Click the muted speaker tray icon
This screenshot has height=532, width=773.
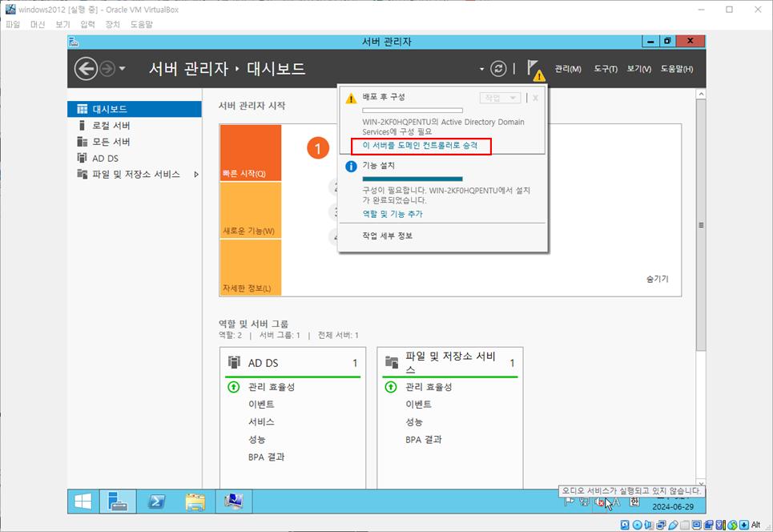(x=599, y=502)
